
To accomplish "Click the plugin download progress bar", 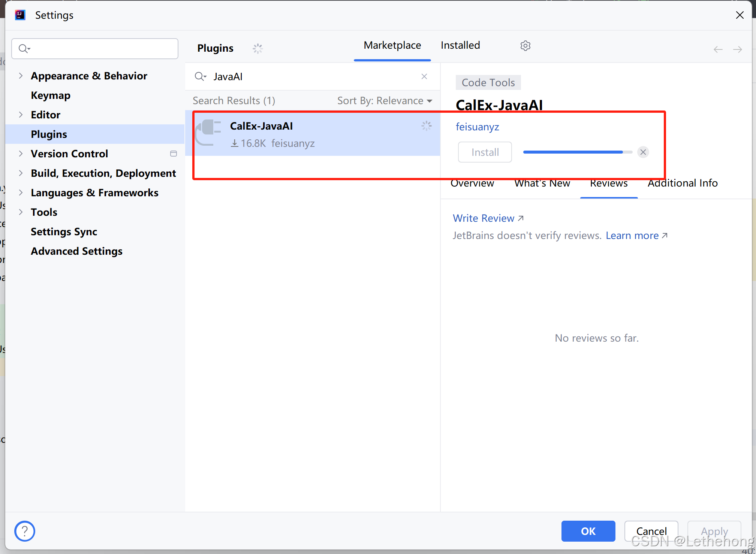I will tap(578, 152).
